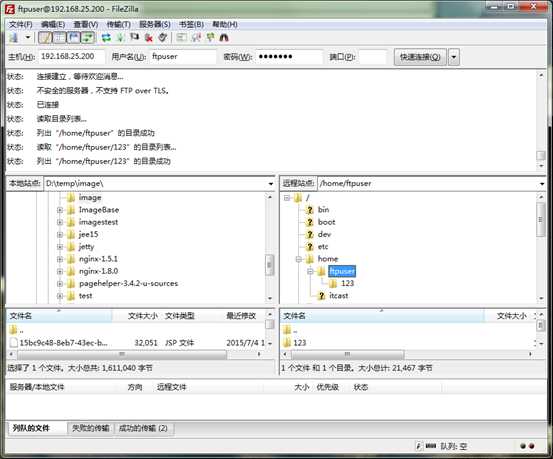Viewport: 553px width, 459px height.
Task: Refresh file and folder lists
Action: (x=106, y=37)
